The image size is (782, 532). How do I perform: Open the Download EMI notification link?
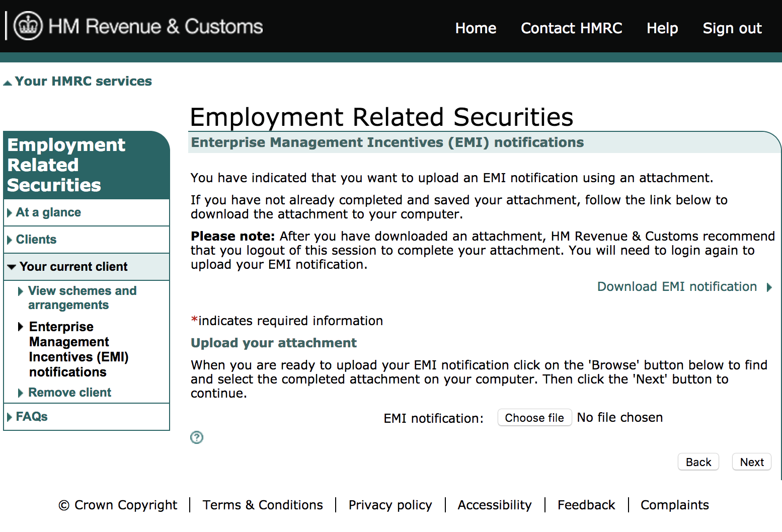pos(676,287)
